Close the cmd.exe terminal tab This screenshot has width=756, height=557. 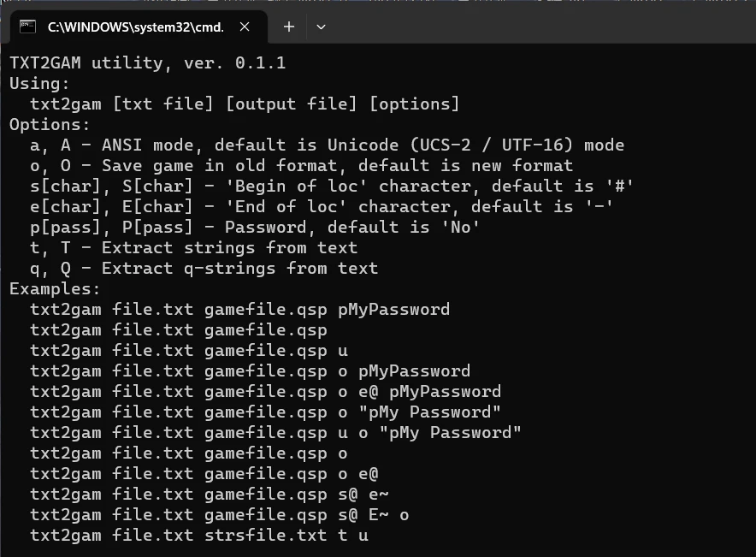tap(245, 27)
